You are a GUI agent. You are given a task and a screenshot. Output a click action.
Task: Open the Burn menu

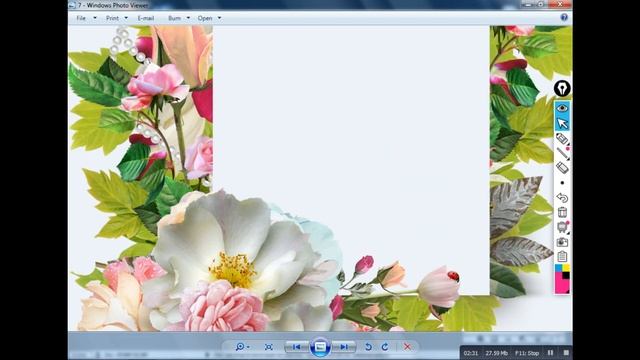[x=174, y=18]
